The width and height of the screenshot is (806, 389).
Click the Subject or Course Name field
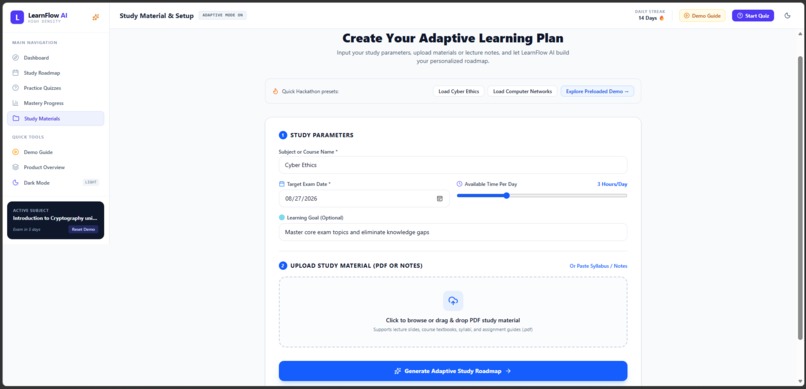pyautogui.click(x=453, y=165)
